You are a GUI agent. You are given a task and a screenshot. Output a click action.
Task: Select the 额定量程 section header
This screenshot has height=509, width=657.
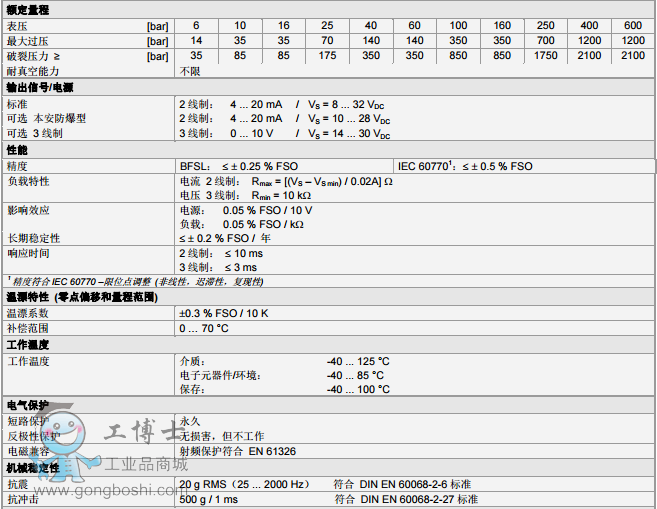28,10
